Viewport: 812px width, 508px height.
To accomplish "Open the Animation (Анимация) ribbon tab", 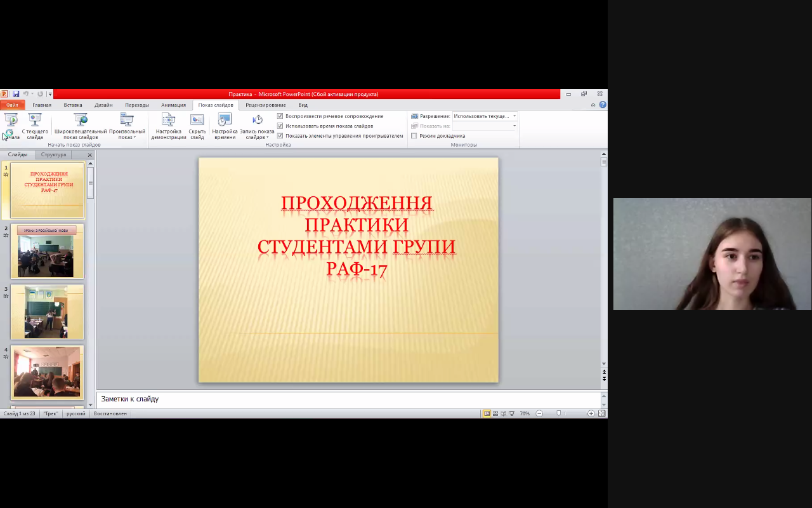I will tap(173, 105).
